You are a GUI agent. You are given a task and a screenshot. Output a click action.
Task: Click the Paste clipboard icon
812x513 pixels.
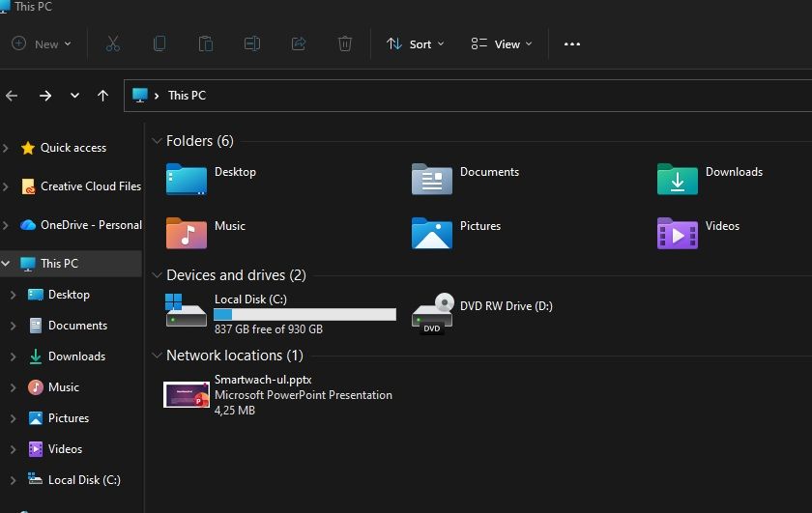click(206, 44)
